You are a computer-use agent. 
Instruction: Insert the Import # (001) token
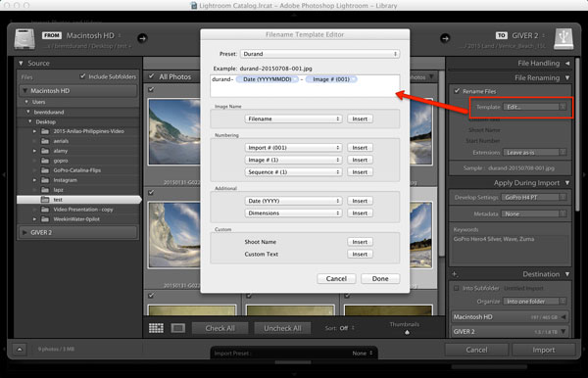click(x=360, y=148)
